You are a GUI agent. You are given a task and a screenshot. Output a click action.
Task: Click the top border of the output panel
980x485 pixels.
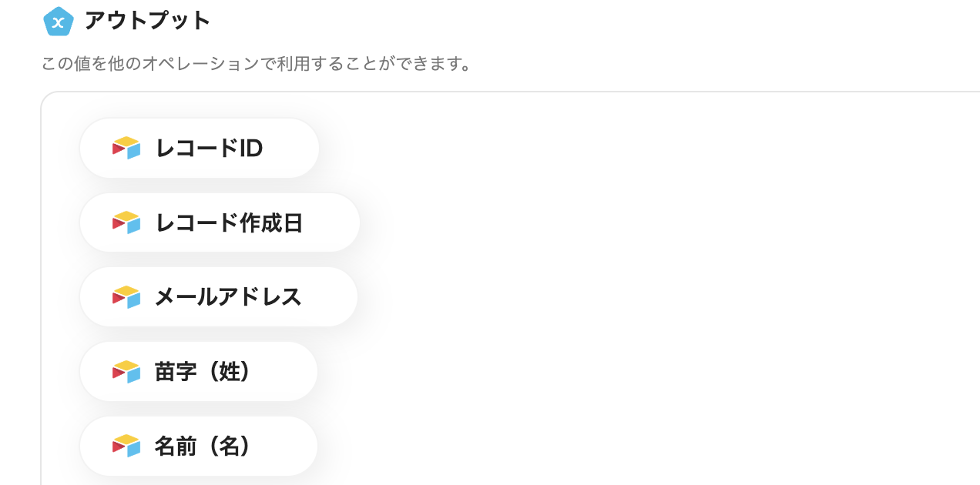(508, 92)
